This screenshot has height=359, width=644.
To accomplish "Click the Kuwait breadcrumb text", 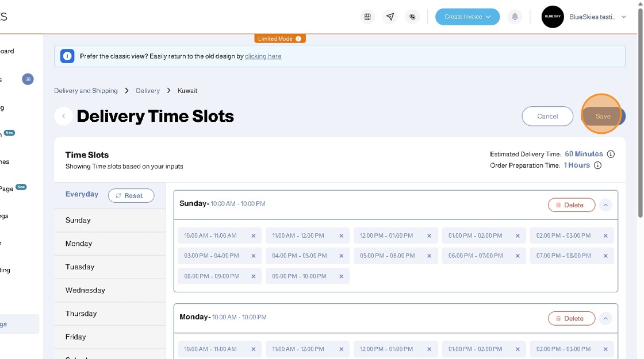I will click(x=187, y=91).
